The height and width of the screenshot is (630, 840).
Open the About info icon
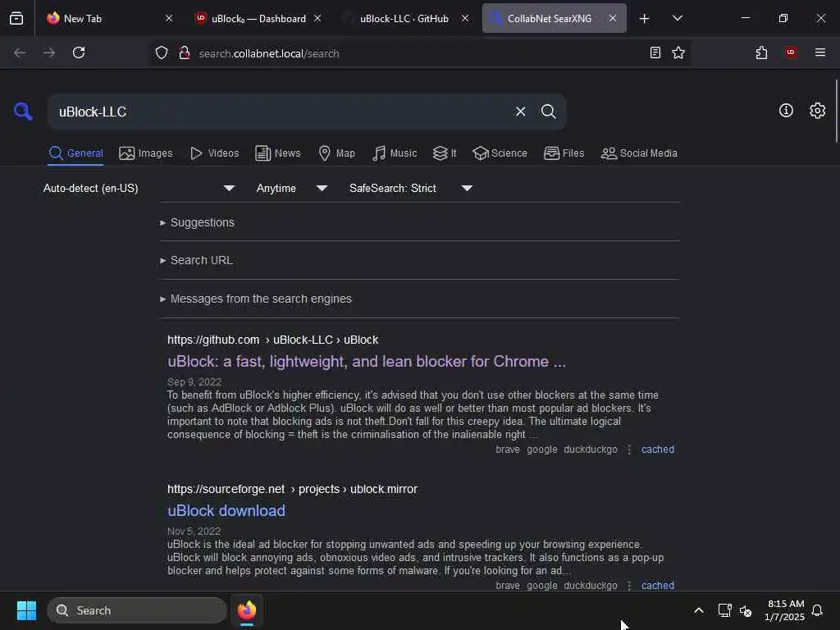[x=786, y=111]
